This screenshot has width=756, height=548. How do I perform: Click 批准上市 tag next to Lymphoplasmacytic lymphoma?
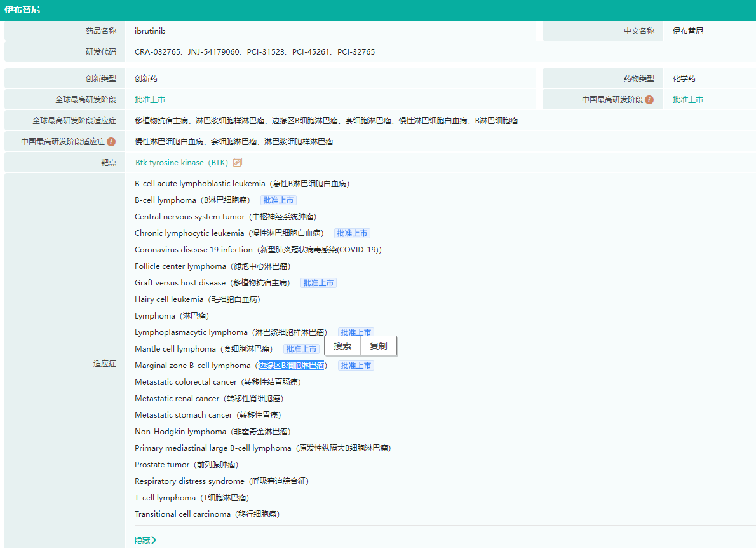pos(356,332)
